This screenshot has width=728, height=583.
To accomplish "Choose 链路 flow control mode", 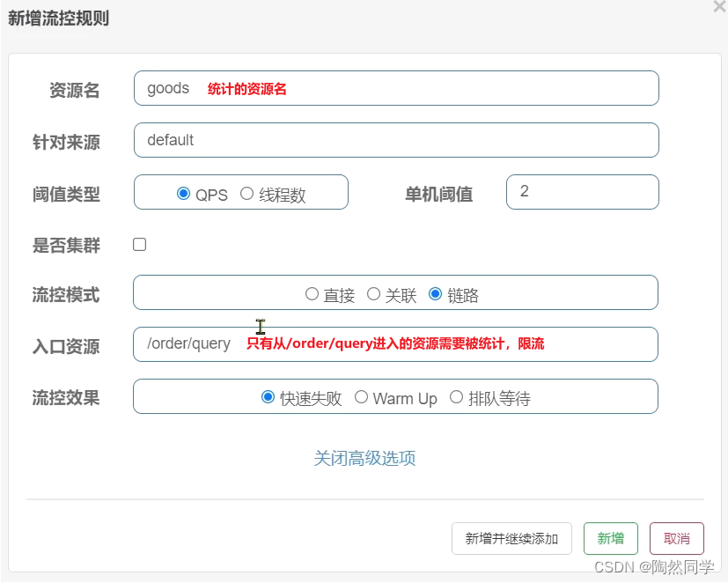I will coord(435,294).
